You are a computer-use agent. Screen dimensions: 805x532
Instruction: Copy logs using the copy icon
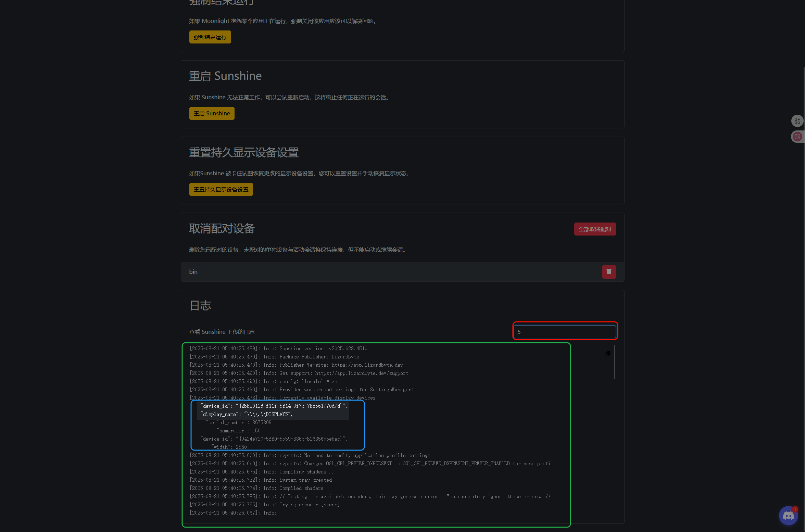607,354
